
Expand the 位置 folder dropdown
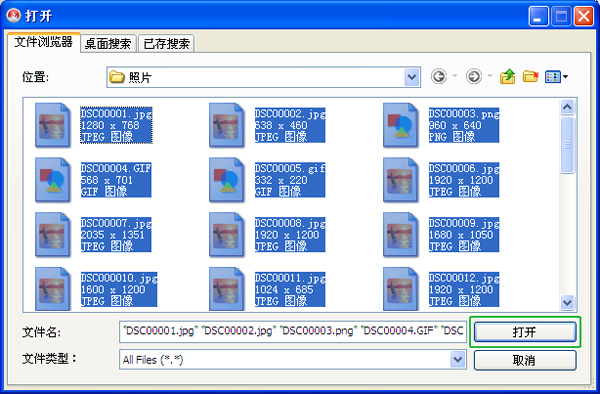pos(412,77)
